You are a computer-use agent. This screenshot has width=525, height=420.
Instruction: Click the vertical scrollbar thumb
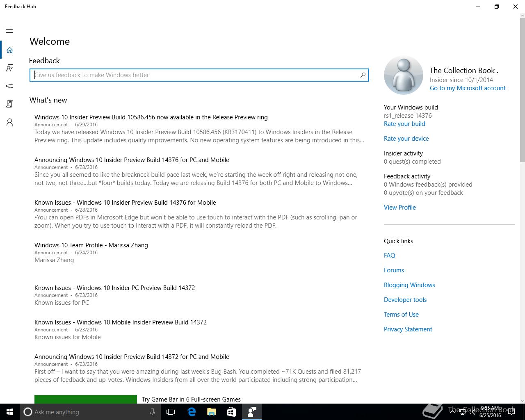pos(522,90)
